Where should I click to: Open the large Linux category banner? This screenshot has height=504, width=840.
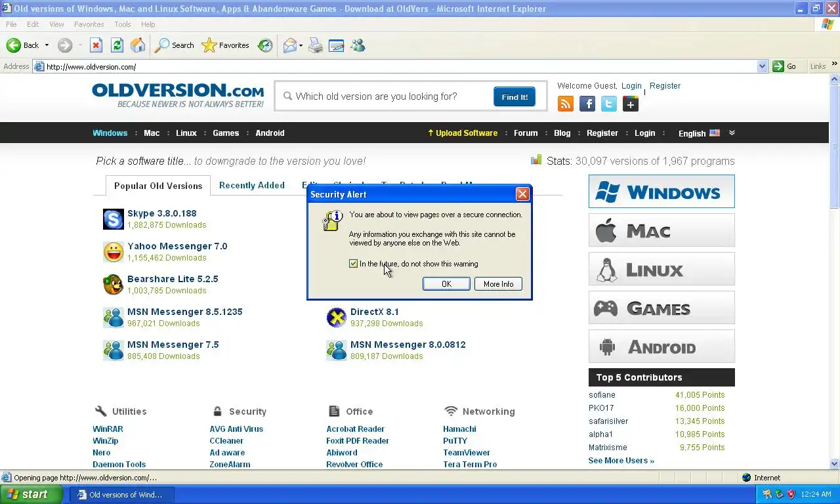[x=661, y=269]
